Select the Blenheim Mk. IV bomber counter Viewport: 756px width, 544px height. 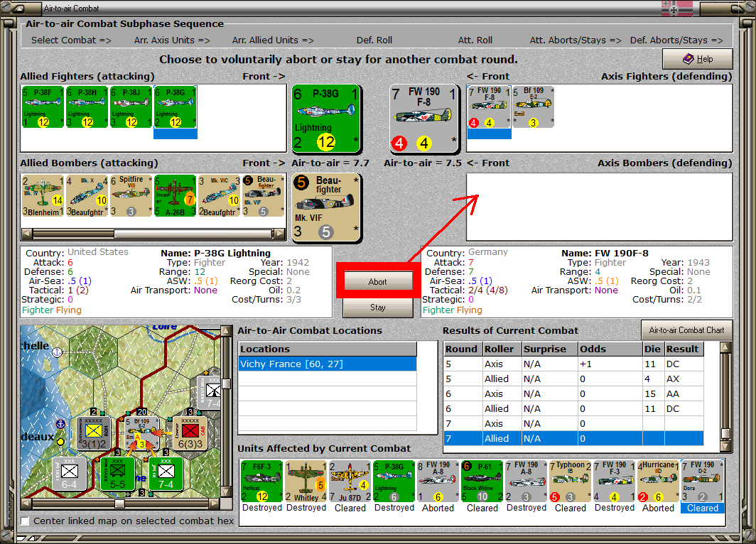(x=43, y=195)
